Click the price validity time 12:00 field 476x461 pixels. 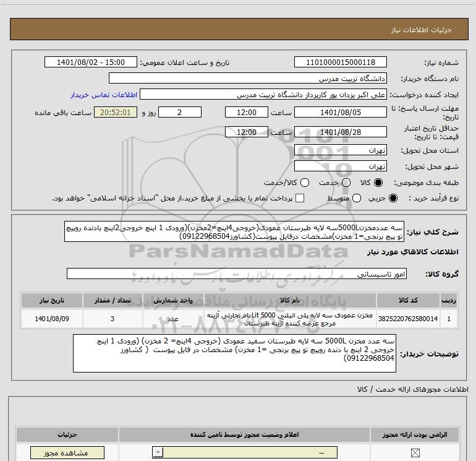[247, 132]
